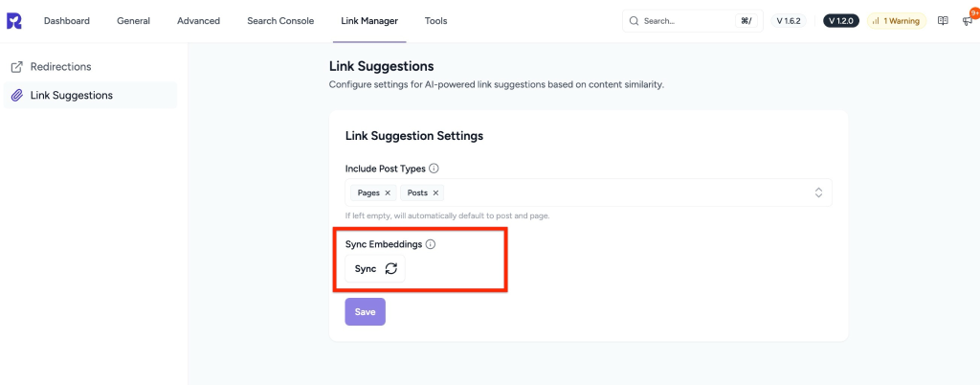Image resolution: width=980 pixels, height=385 pixels.
Task: Remove the Posts tag
Action: [435, 192]
